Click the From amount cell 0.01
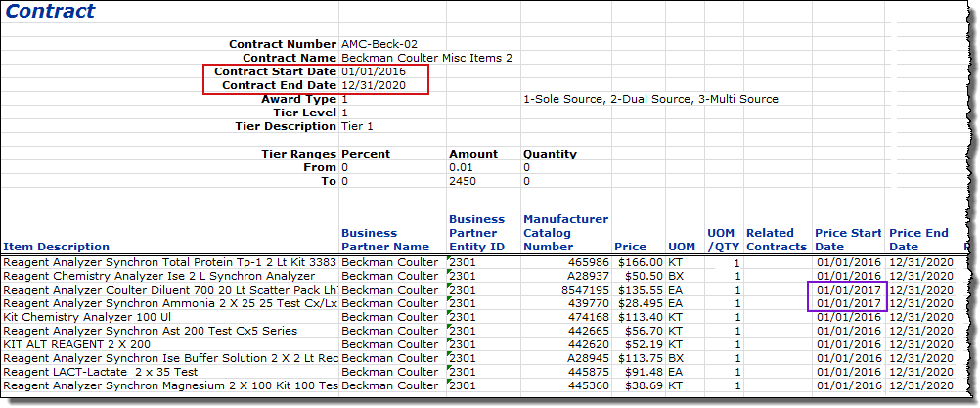The width and height of the screenshot is (980, 408). (x=460, y=168)
